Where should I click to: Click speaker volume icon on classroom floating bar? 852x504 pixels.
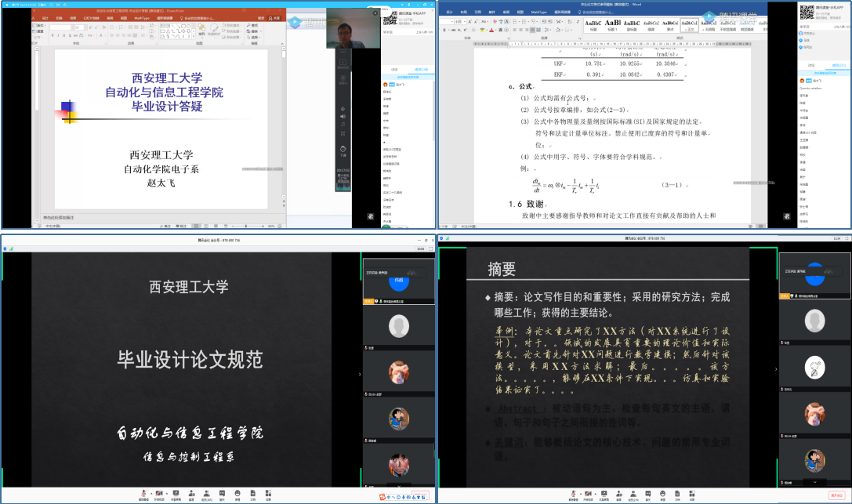343,116
